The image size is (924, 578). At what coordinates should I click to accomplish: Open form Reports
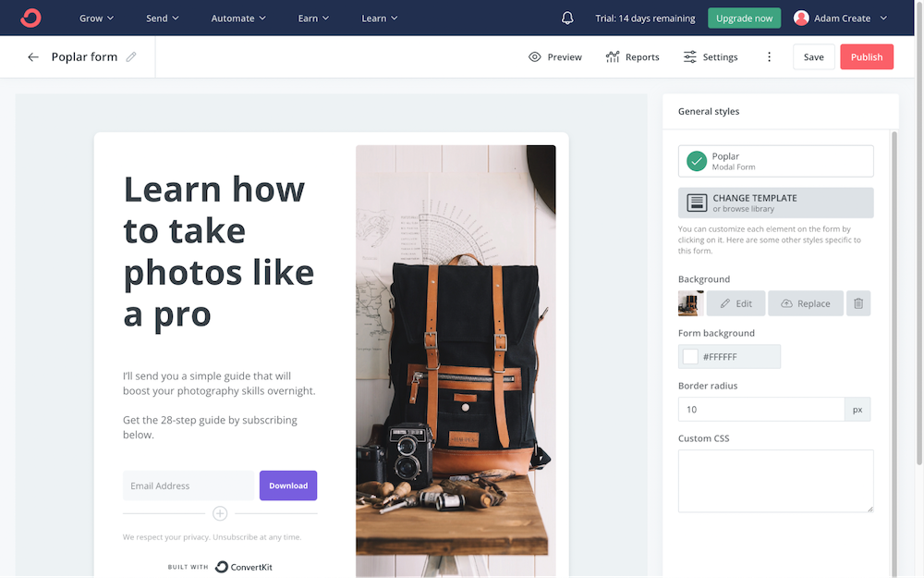pyautogui.click(x=632, y=56)
